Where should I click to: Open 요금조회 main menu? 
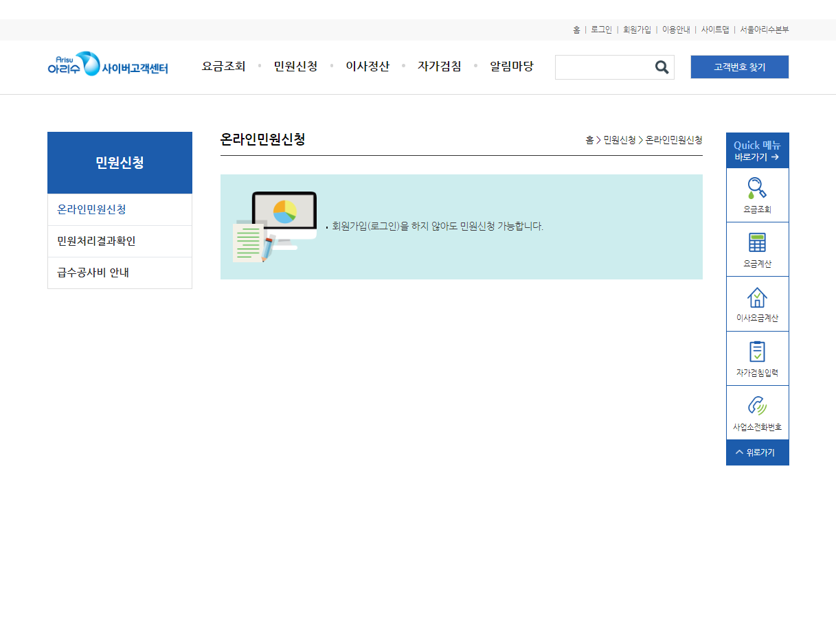[x=223, y=67]
